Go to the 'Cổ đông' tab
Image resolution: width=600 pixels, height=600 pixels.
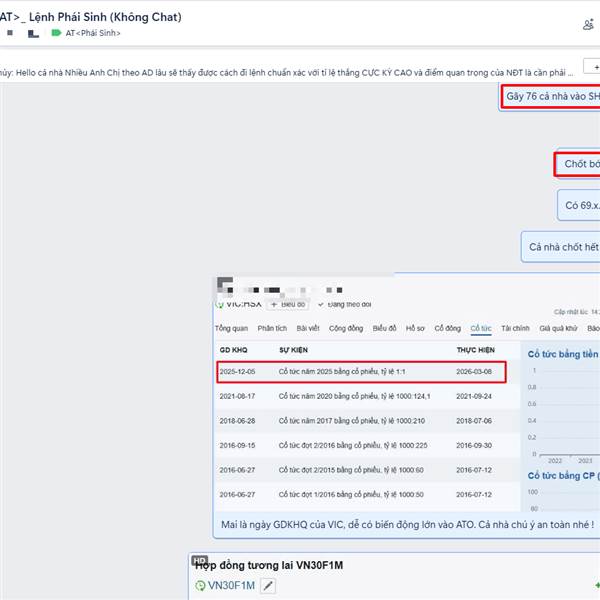[x=447, y=328]
